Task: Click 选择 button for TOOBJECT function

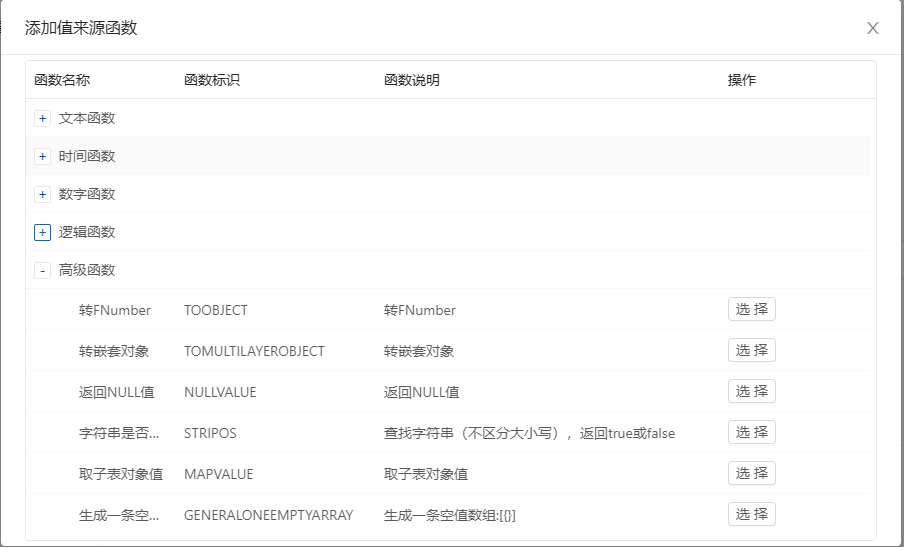Action: [x=751, y=309]
